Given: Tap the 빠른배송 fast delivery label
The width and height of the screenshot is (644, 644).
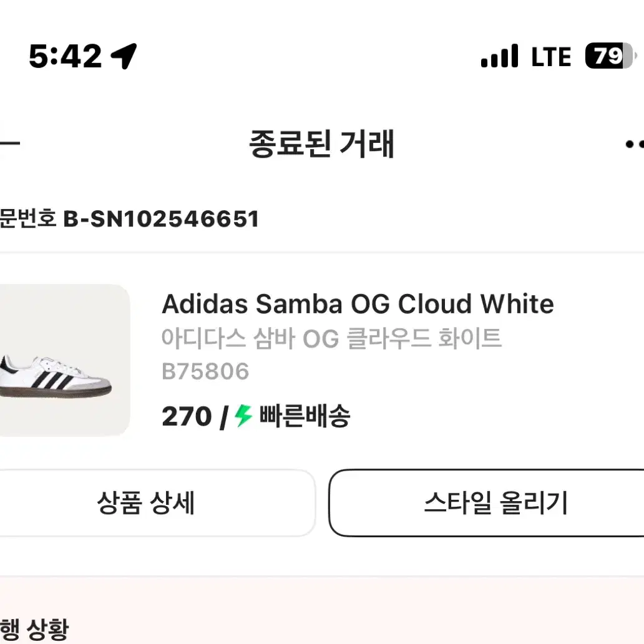Looking at the screenshot, I should pyautogui.click(x=305, y=416).
